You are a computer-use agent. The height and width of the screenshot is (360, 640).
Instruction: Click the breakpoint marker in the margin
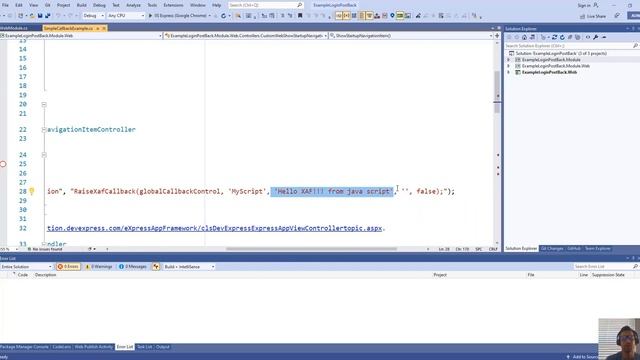click(3, 164)
